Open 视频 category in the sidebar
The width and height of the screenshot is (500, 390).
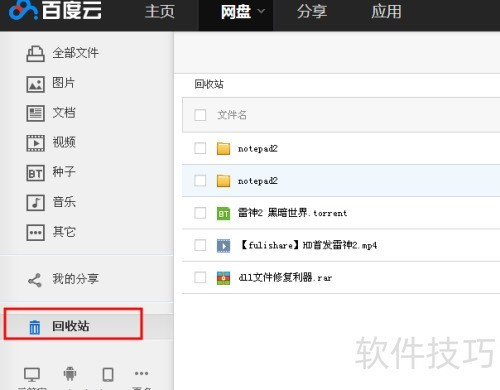64,142
